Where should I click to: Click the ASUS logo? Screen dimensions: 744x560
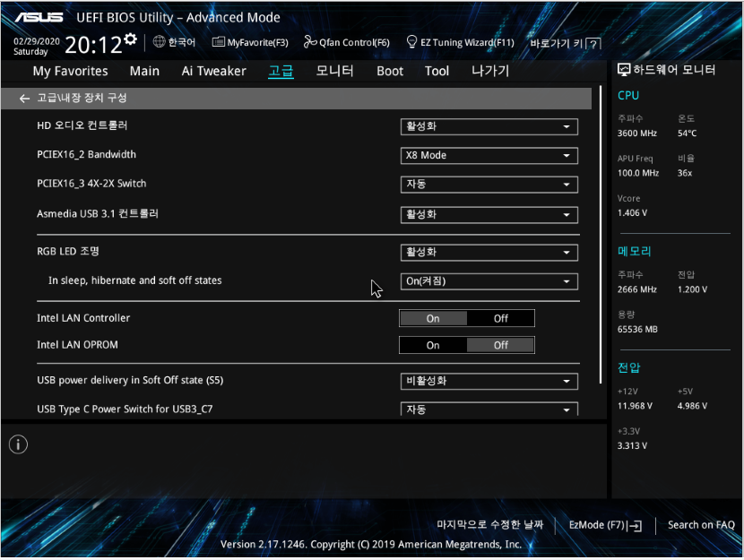(39, 18)
